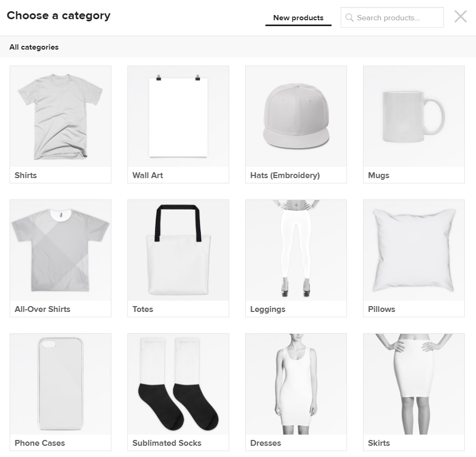This screenshot has width=476, height=457.
Task: Click the Totes label text
Action: (x=143, y=309)
